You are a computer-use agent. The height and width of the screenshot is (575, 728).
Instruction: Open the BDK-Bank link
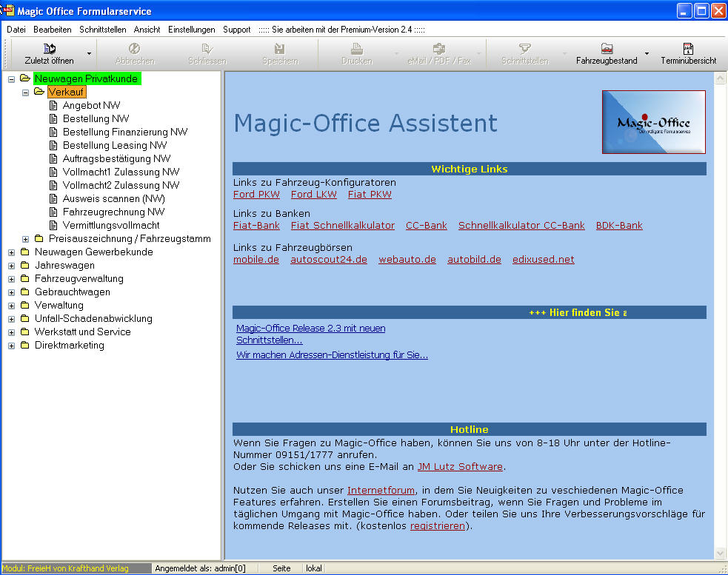coord(619,226)
